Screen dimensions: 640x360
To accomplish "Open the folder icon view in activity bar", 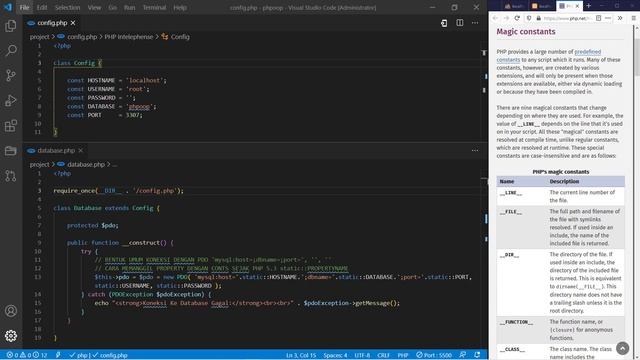I will click(x=11, y=151).
